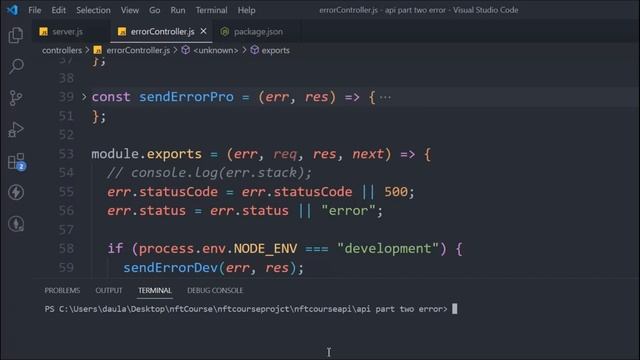This screenshot has height=360, width=640.
Task: Open the Source Control view
Action: 16,98
